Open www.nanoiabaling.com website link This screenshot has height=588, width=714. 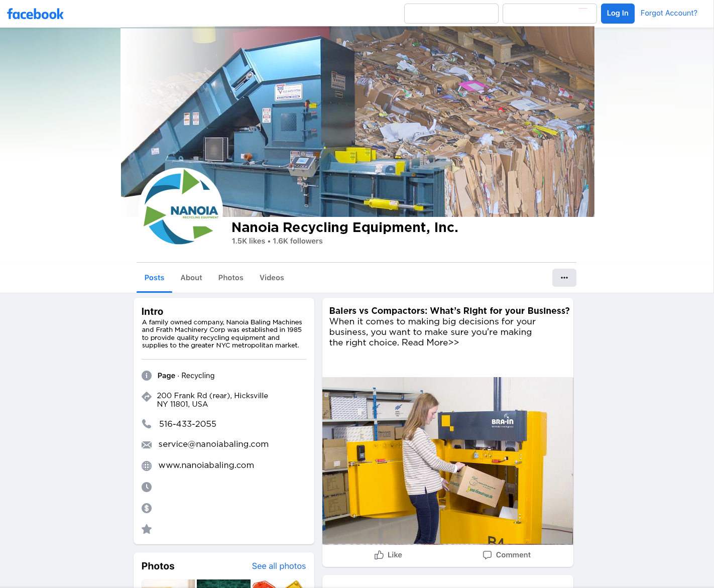pyautogui.click(x=206, y=465)
